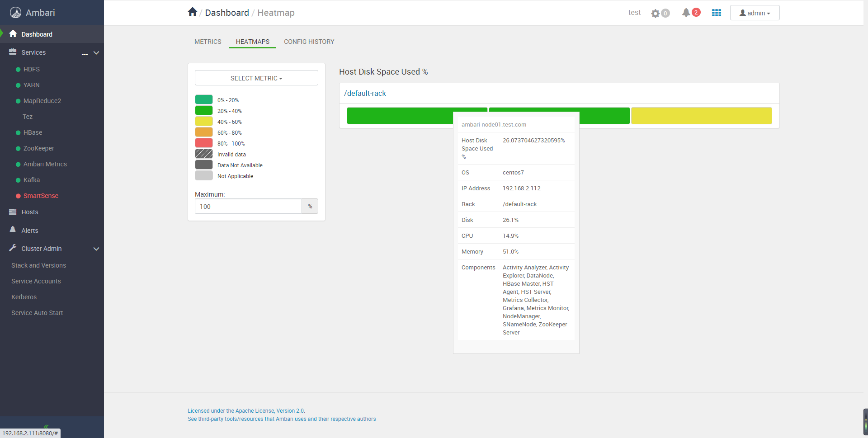868x438 pixels.
Task: Switch to the Metrics tab
Action: tap(208, 42)
